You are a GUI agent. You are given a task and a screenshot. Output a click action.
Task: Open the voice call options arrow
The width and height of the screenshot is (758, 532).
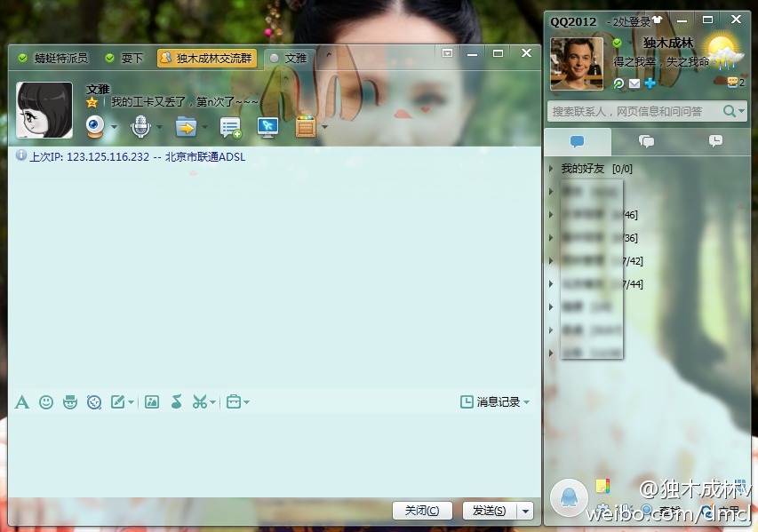(159, 127)
